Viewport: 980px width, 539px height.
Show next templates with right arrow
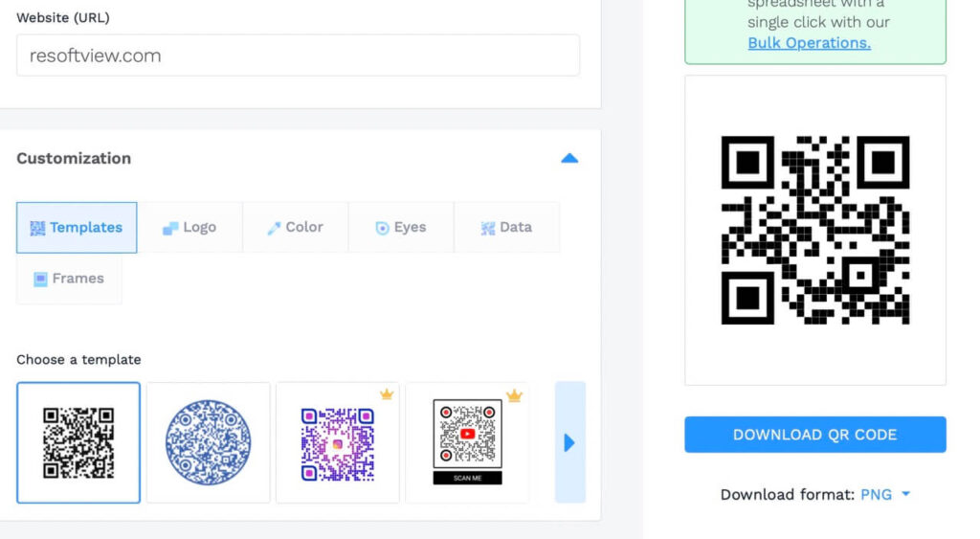pyautogui.click(x=570, y=442)
